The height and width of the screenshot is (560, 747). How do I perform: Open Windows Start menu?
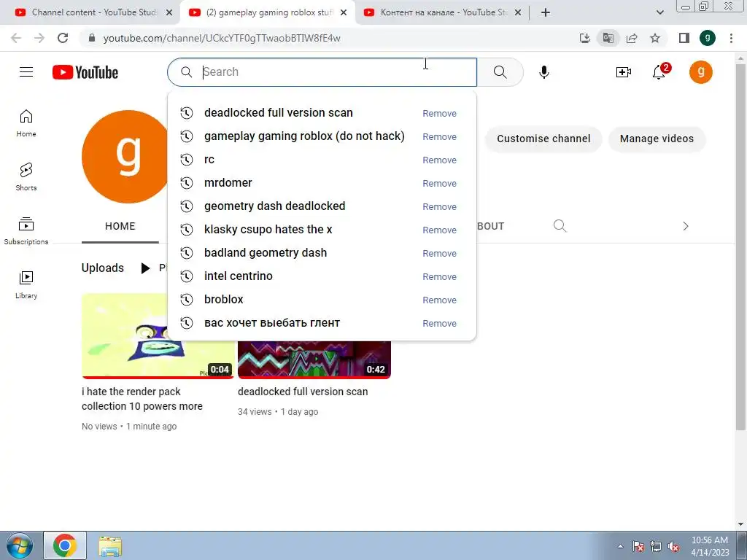point(19,545)
